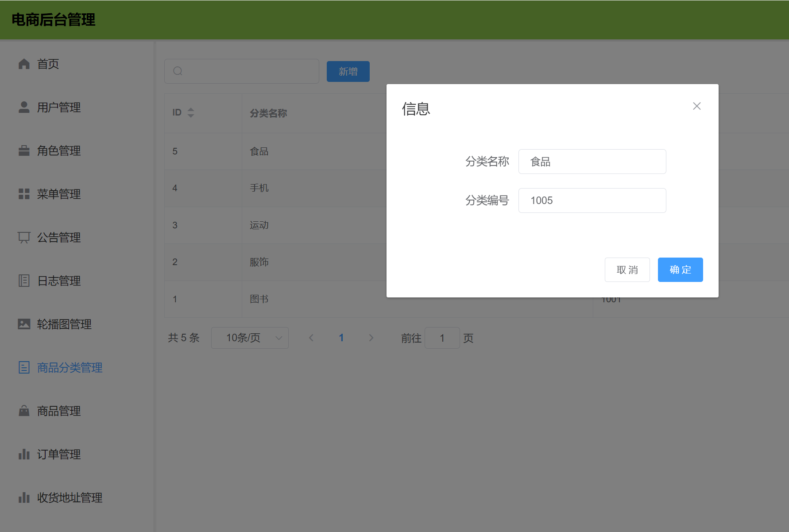Click the 食品 cell in the table
The width and height of the screenshot is (789, 532).
pyautogui.click(x=259, y=151)
